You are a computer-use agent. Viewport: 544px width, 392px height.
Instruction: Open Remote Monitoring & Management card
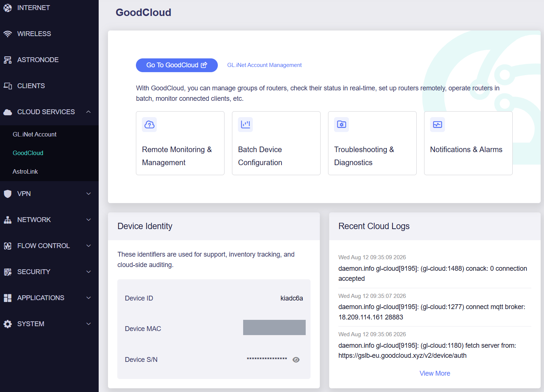(180, 143)
